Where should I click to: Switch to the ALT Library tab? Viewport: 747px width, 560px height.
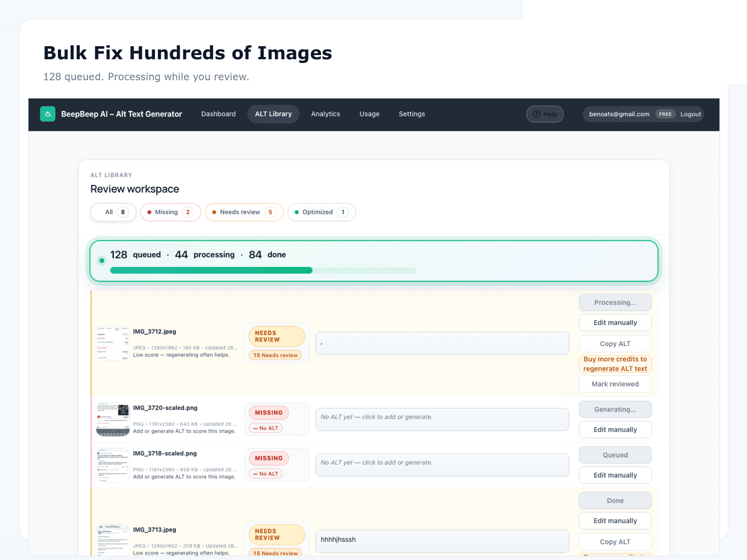(274, 114)
